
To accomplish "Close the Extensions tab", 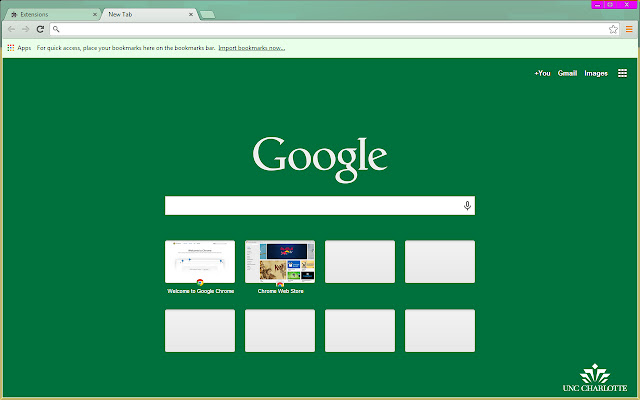I will [95, 15].
